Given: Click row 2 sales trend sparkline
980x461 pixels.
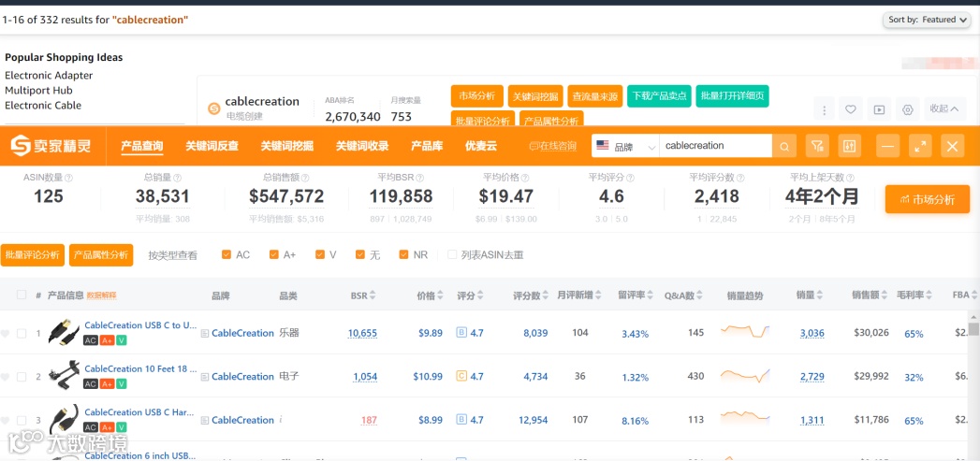Looking at the screenshot, I should click(x=745, y=375).
